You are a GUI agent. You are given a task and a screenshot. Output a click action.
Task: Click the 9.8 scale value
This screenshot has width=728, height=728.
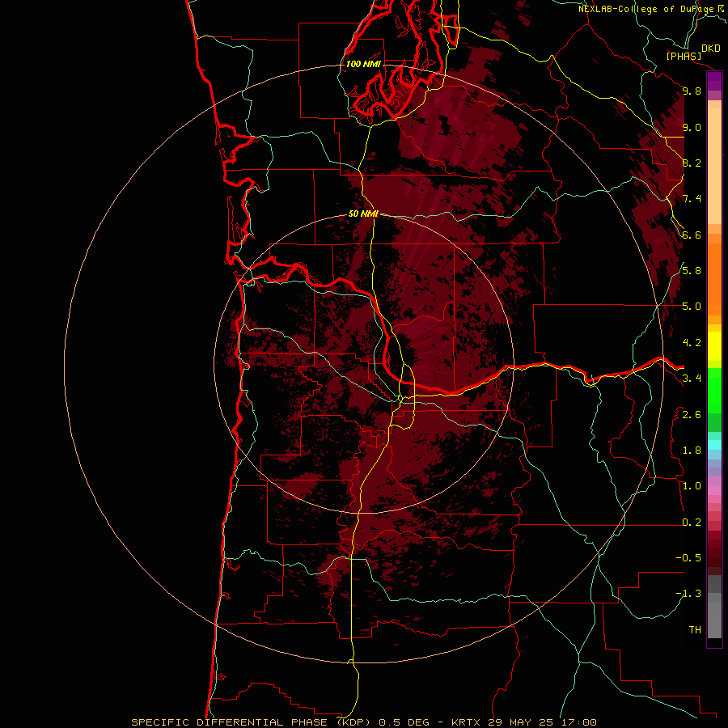(x=692, y=91)
